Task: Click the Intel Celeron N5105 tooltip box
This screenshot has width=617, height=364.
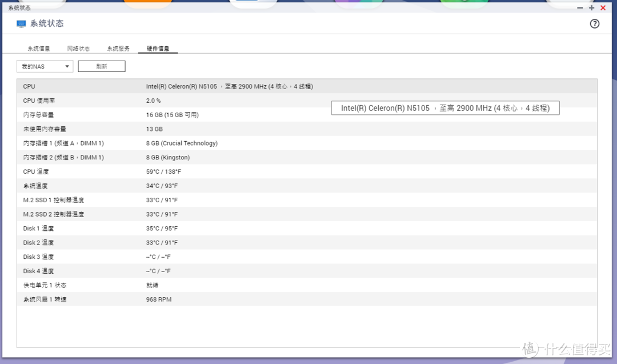Action: pyautogui.click(x=445, y=108)
